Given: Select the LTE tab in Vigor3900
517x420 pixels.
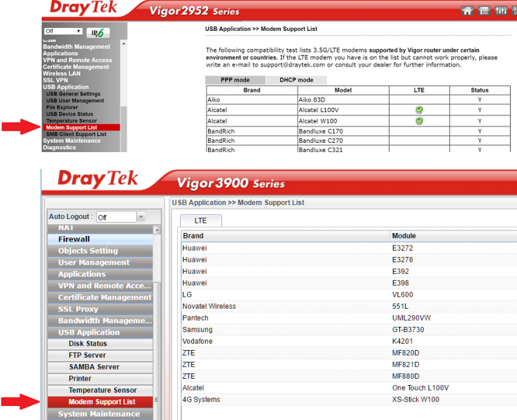Looking at the screenshot, I should (200, 220).
